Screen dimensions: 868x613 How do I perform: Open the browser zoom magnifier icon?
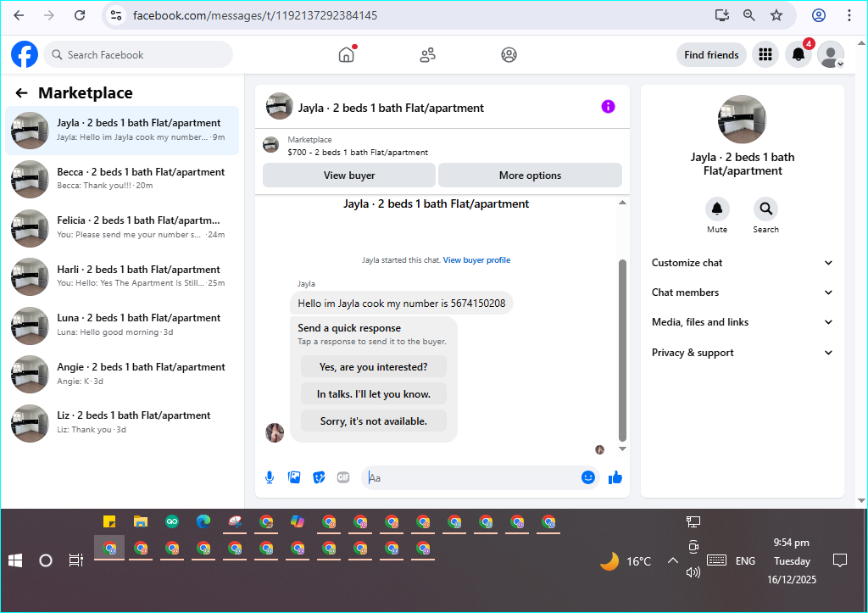pos(748,15)
